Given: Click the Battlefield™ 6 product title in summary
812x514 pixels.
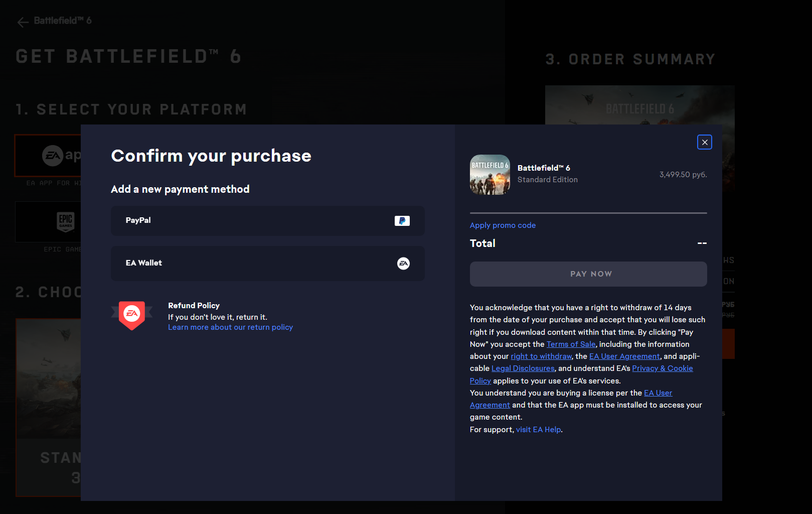Looking at the screenshot, I should click(x=544, y=168).
